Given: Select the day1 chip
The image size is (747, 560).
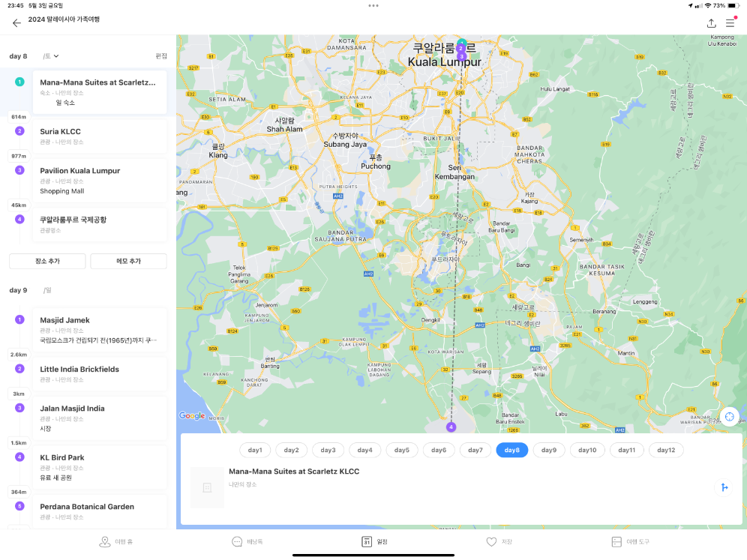Looking at the screenshot, I should [255, 450].
